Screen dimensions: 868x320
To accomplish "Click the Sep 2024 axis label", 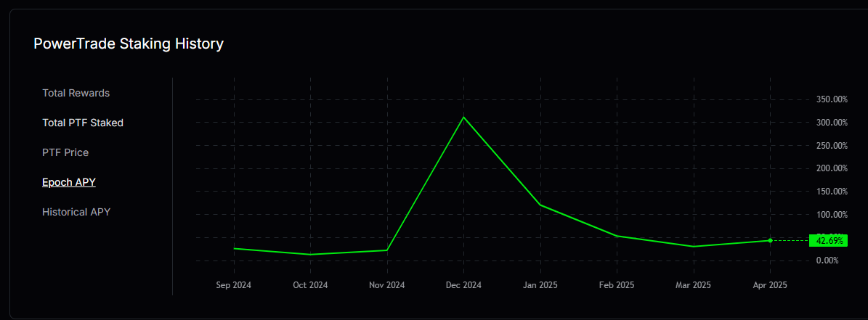I will tap(234, 285).
